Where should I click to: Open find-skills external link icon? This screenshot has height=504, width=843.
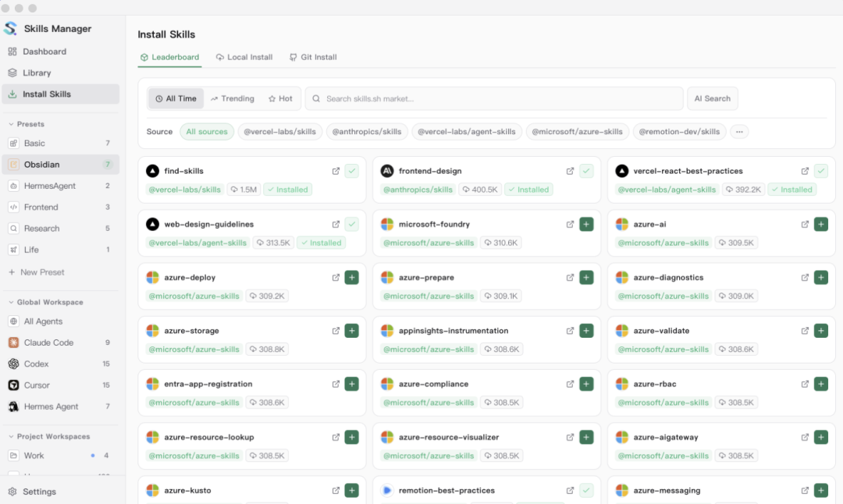click(x=336, y=171)
